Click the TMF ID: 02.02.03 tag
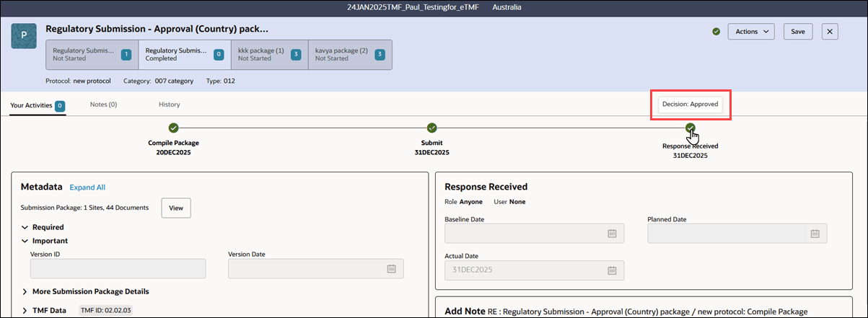 point(105,310)
